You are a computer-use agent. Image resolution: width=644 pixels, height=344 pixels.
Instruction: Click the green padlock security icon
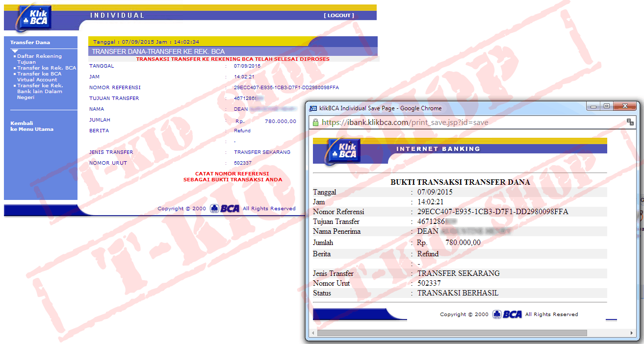(x=316, y=123)
